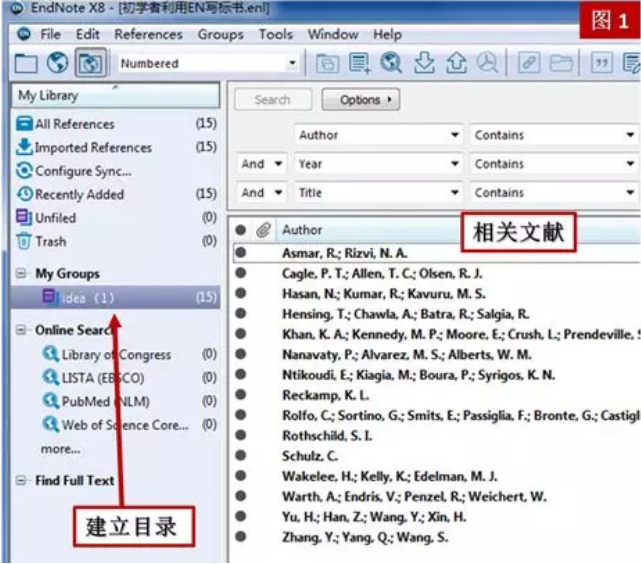Open the And operator dropdown for Title

click(262, 192)
